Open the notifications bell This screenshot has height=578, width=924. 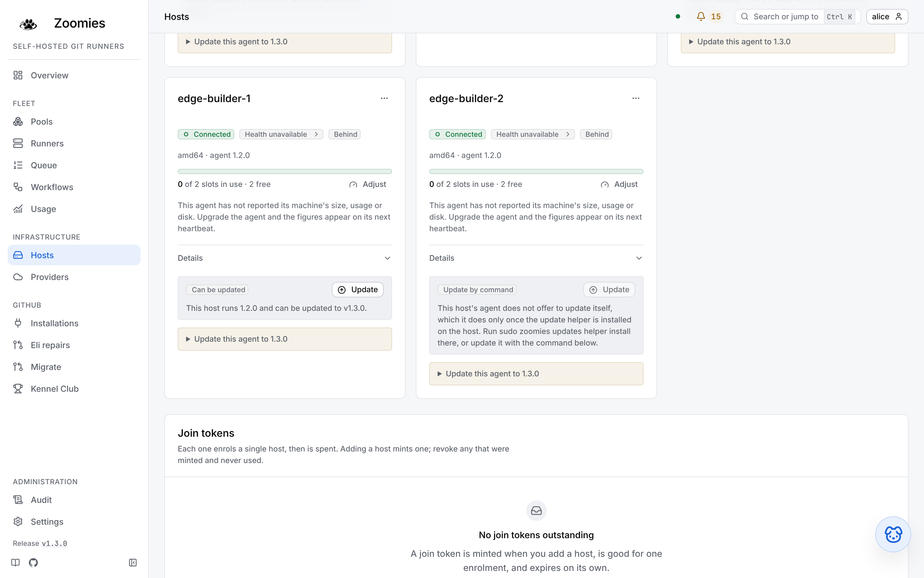click(x=709, y=16)
